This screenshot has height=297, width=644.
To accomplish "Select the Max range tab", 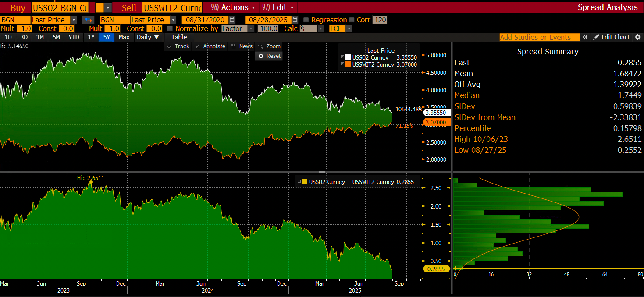I will pyautogui.click(x=124, y=37).
